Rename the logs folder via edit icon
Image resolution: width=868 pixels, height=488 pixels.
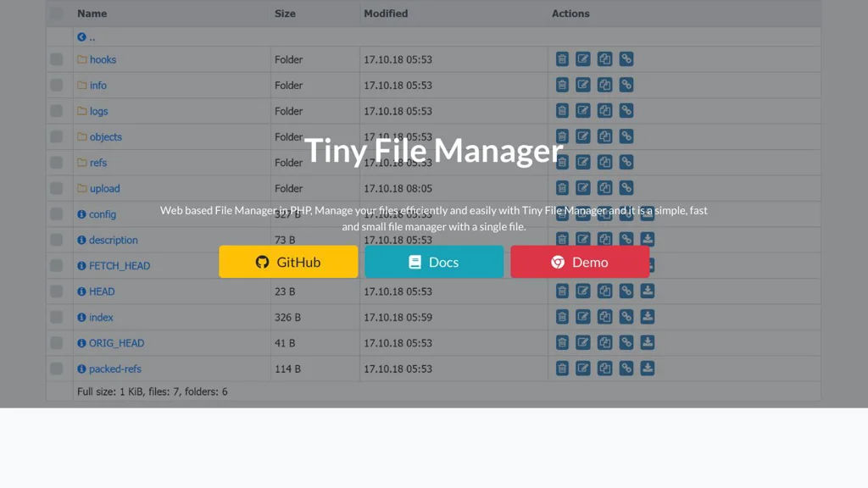coord(583,111)
